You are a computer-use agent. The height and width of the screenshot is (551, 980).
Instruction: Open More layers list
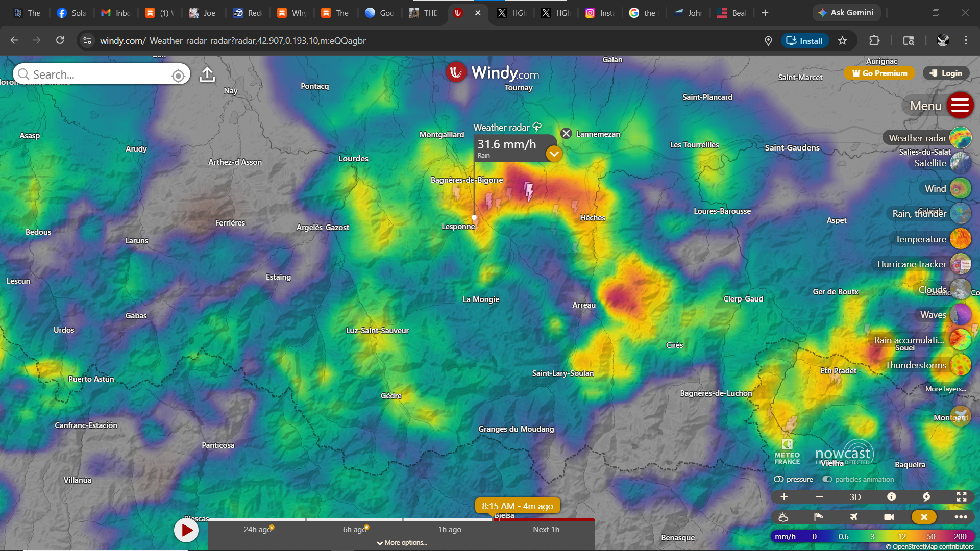945,389
